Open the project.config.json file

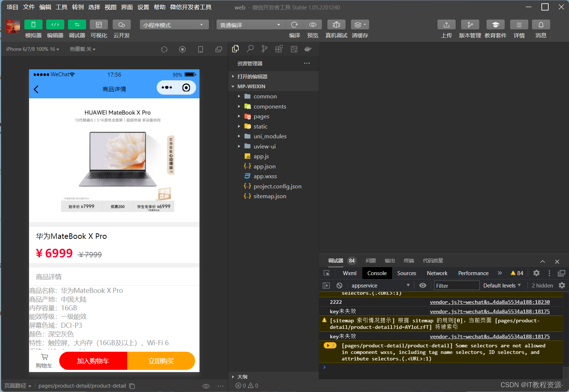(274, 187)
